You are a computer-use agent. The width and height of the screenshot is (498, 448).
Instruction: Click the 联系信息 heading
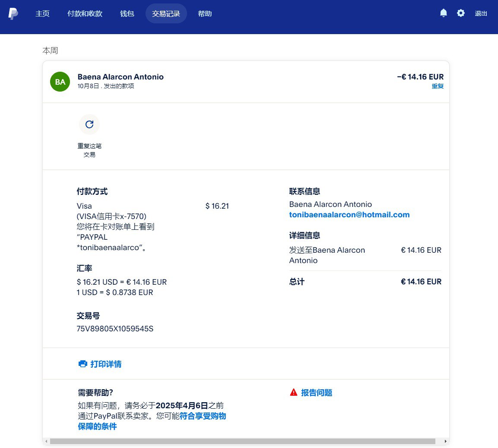point(305,191)
